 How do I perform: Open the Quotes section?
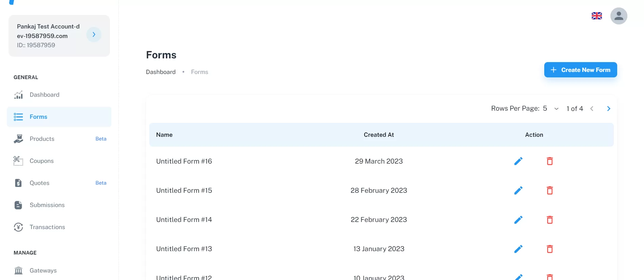(x=59, y=183)
